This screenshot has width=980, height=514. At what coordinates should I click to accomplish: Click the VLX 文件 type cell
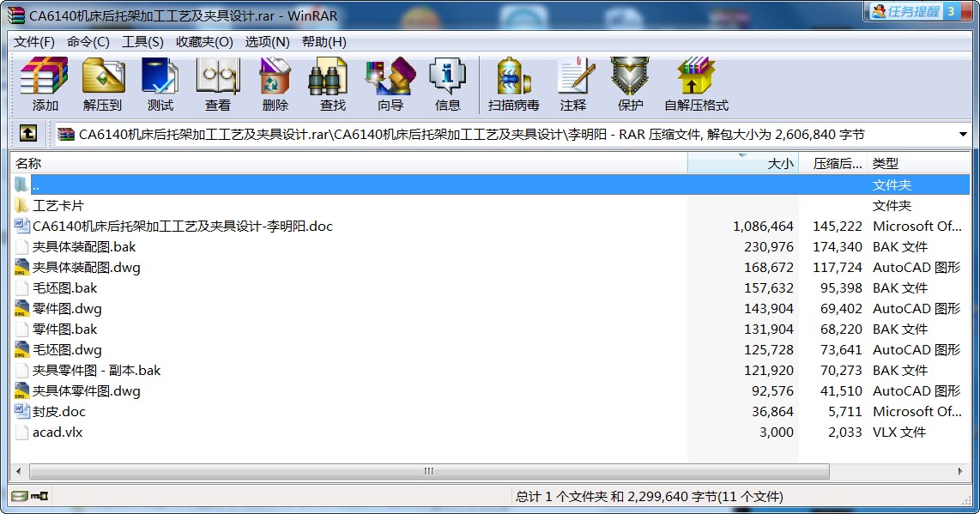click(x=899, y=432)
